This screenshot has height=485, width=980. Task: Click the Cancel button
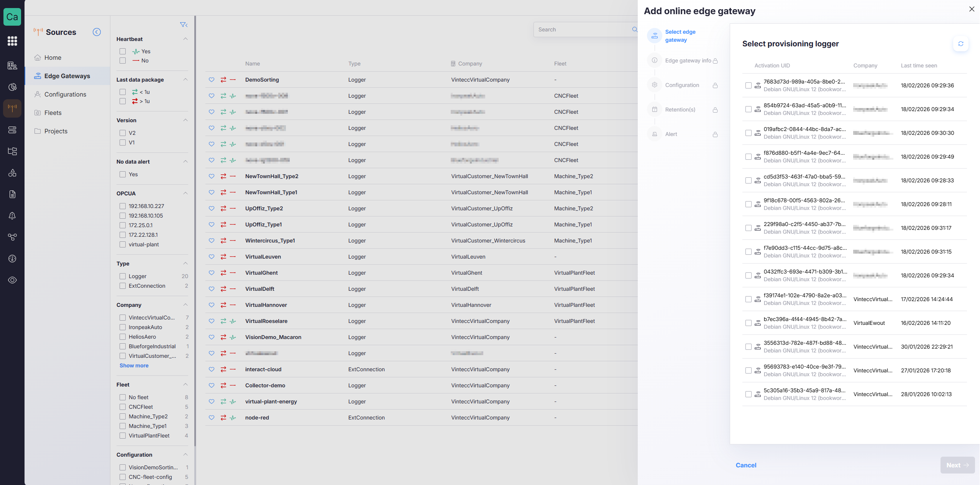746,465
